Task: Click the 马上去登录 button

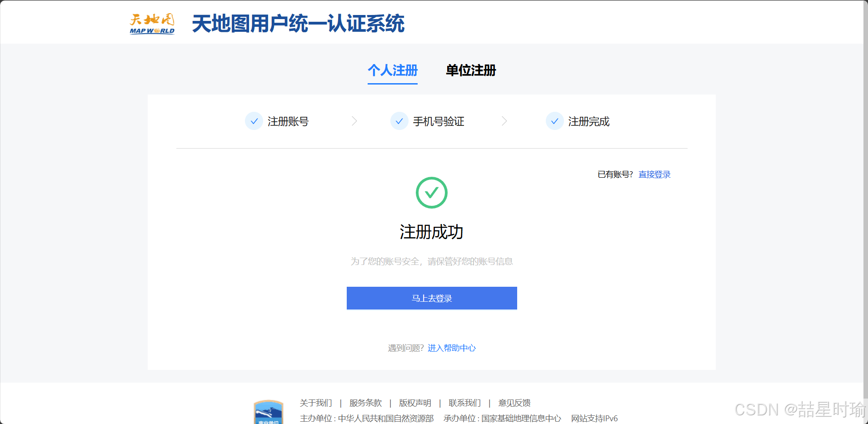Action: (432, 298)
